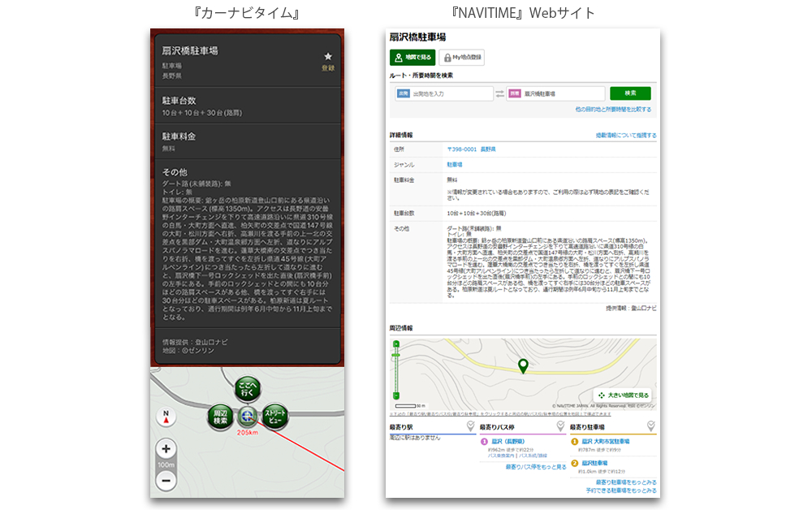812x510 pixels.
Task: Open the second parking result 扇沢駐車場
Action: pos(594,464)
